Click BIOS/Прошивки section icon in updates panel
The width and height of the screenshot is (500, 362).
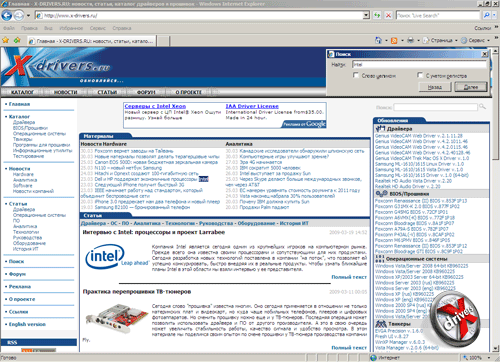pyautogui.click(x=381, y=193)
